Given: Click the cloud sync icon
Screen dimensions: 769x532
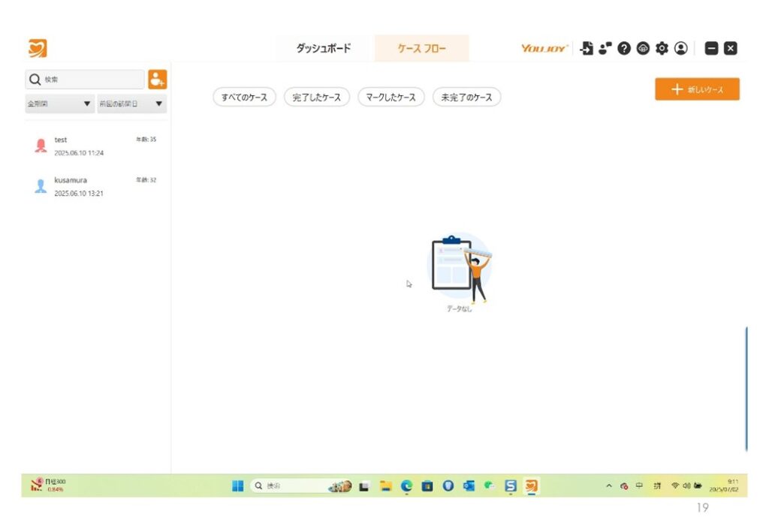Looking at the screenshot, I should coord(643,49).
